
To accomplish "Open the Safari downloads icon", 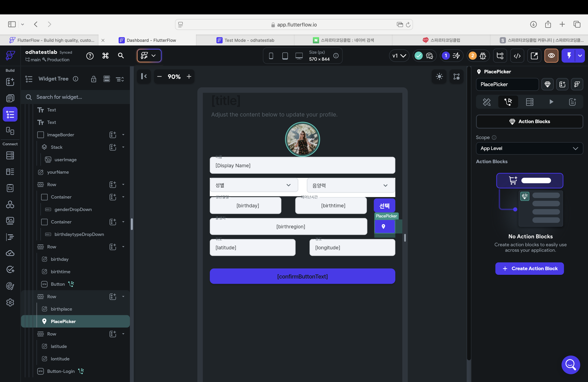I will click(533, 24).
